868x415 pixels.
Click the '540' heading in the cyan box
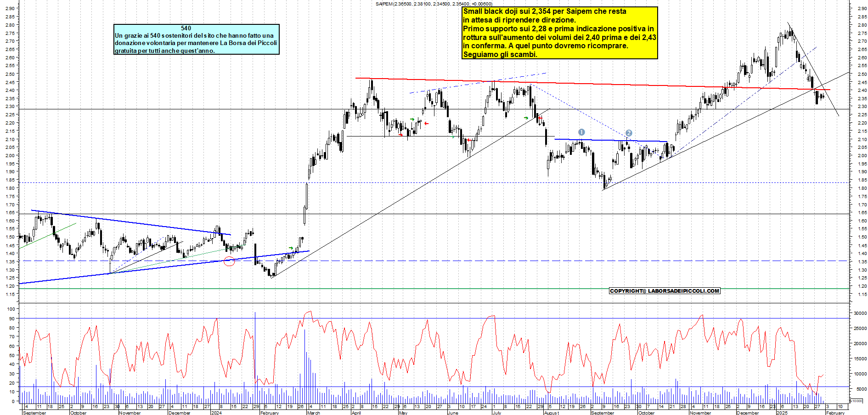pyautogui.click(x=186, y=28)
